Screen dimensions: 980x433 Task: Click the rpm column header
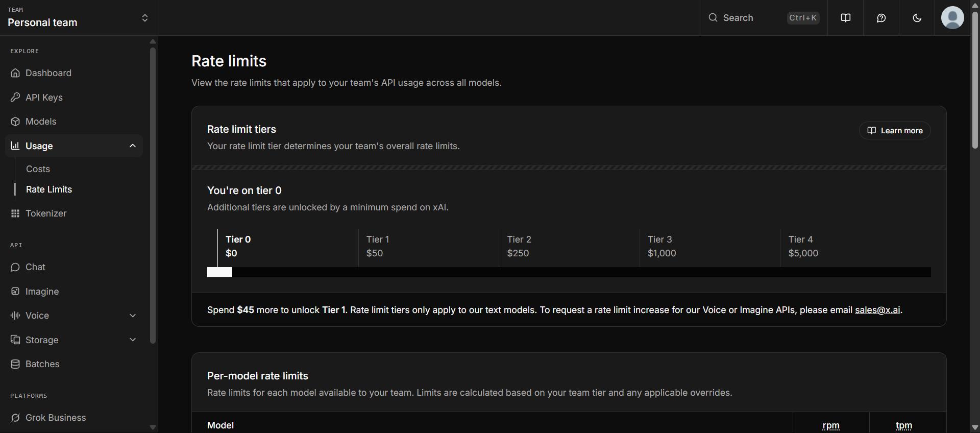tap(831, 425)
